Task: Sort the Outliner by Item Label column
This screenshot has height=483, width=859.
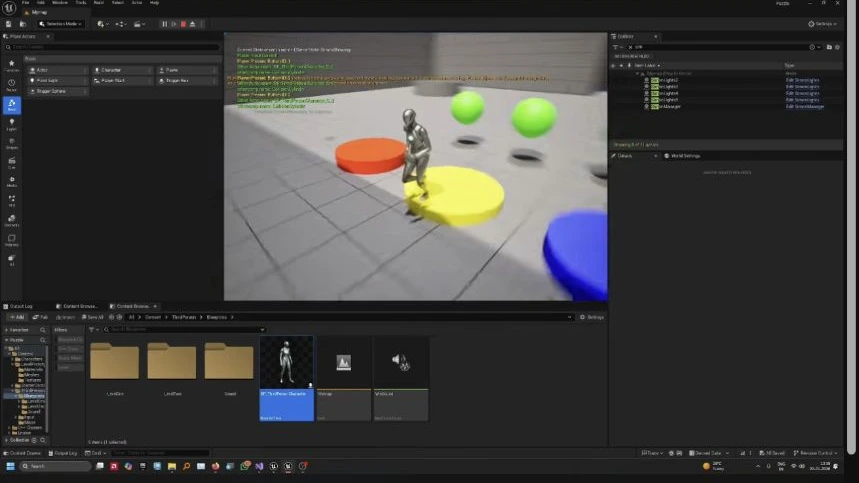Action: tap(646, 65)
